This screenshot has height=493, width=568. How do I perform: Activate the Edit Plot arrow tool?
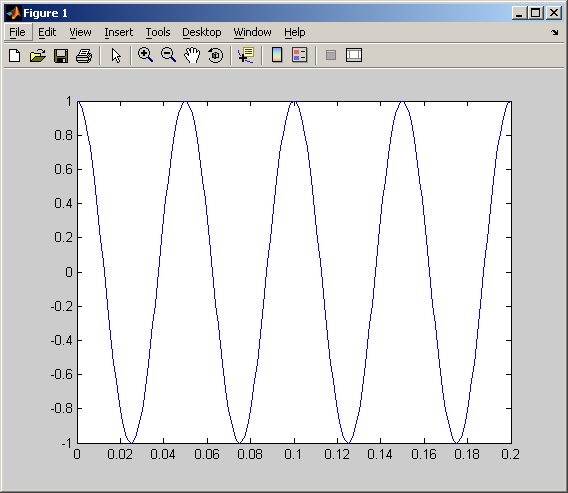coord(116,55)
